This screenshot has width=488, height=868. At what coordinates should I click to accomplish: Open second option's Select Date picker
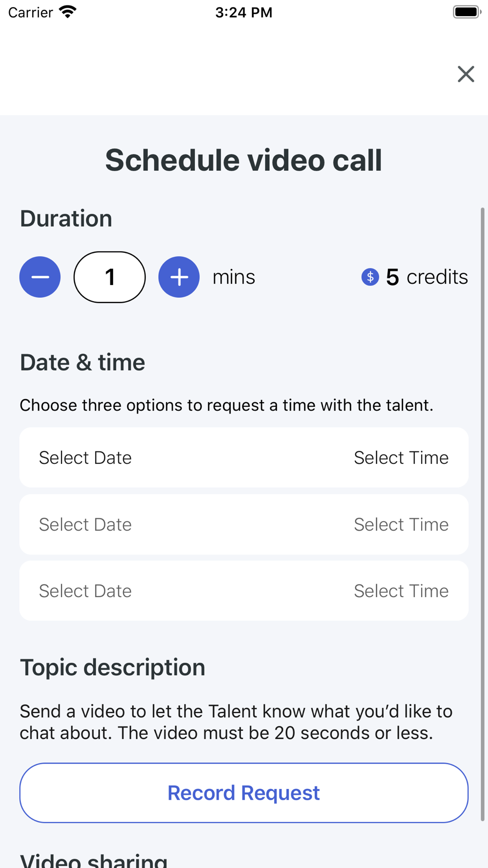tap(85, 524)
